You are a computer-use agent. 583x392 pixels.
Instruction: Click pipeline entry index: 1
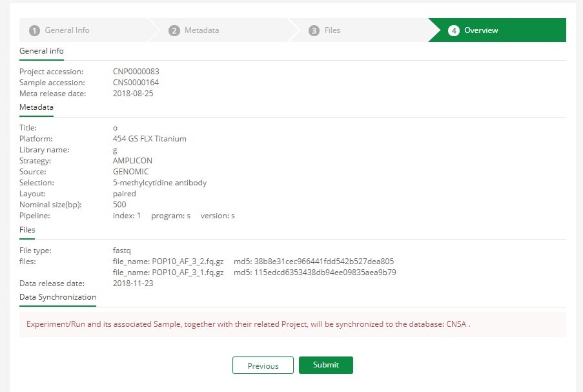(x=127, y=216)
